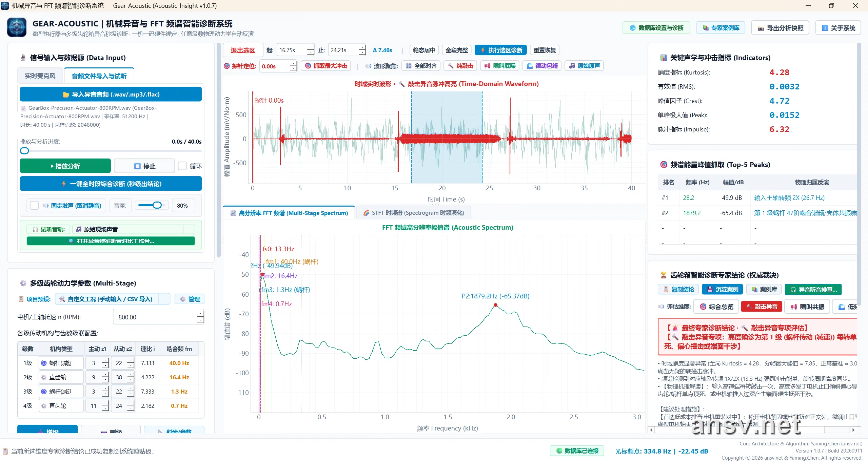Enable the 循环 loop checkbox

tap(182, 166)
